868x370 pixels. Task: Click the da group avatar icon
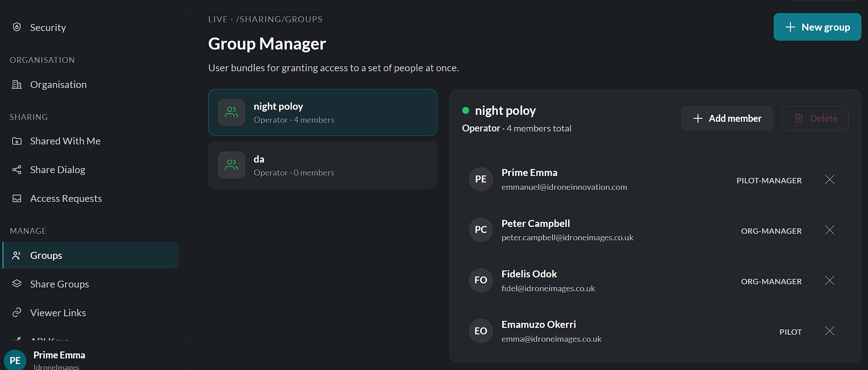pos(231,165)
